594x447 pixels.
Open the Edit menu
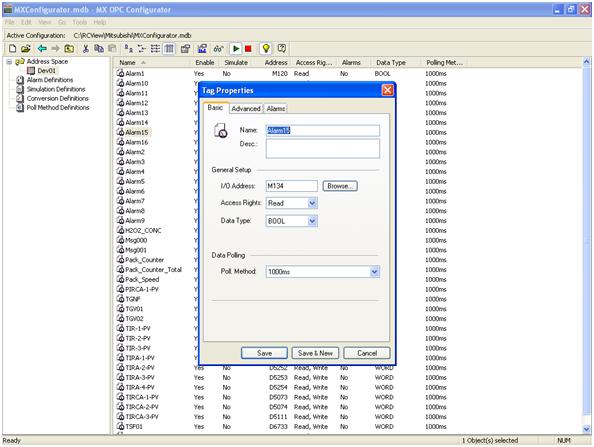(x=26, y=22)
